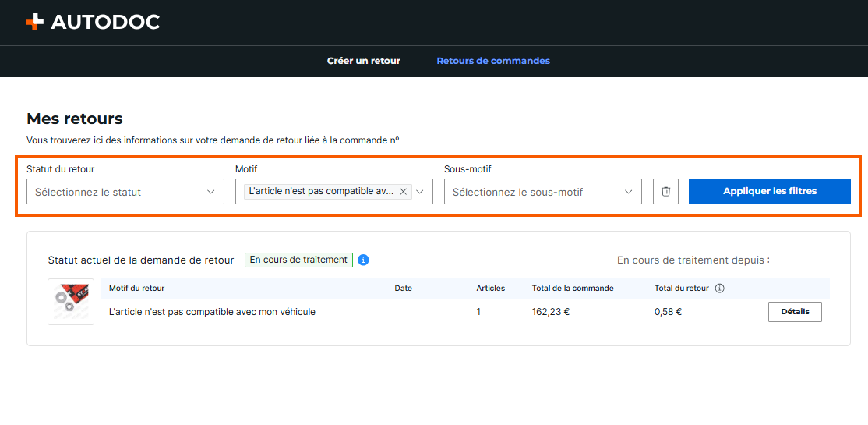This screenshot has height=425, width=868.
Task: Expand the Statut du retour chevron arrow
Action: click(x=211, y=192)
